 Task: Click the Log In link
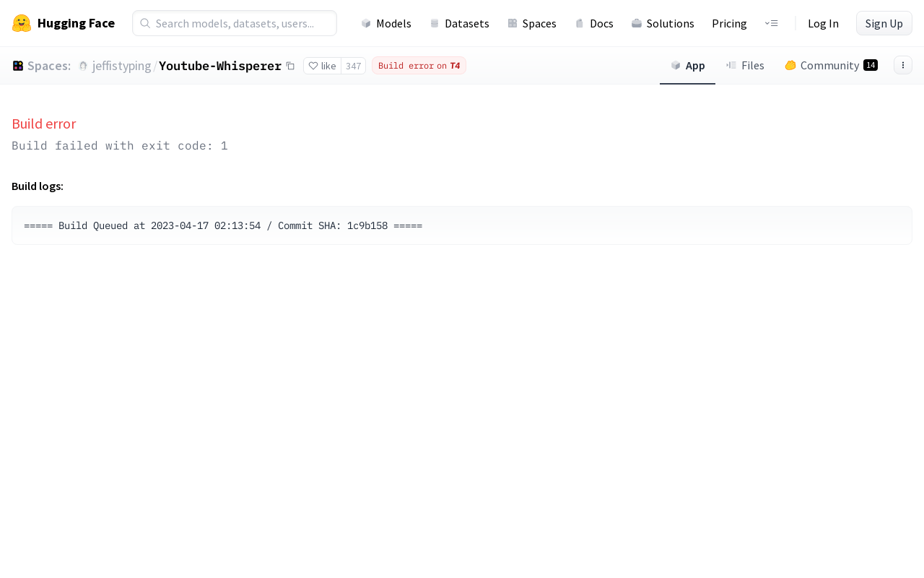click(x=823, y=23)
